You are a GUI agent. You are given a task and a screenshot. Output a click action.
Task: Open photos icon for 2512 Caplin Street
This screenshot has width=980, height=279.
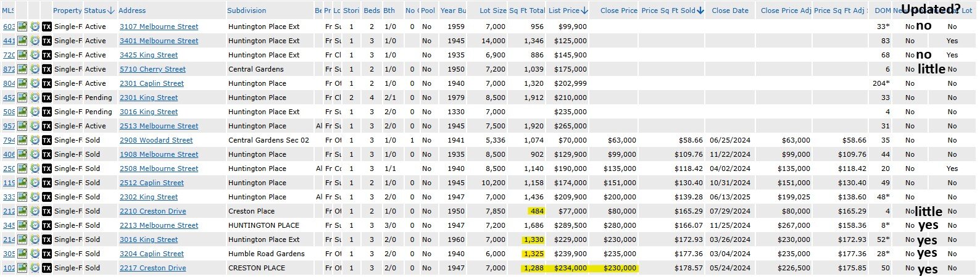pyautogui.click(x=22, y=183)
